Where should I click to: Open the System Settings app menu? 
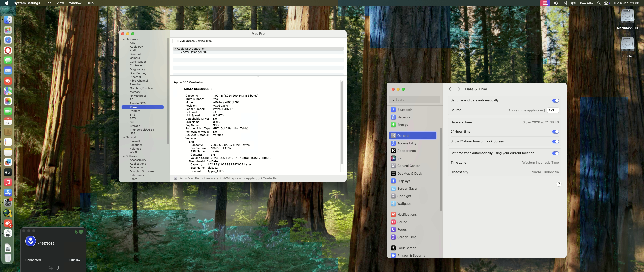click(27, 3)
